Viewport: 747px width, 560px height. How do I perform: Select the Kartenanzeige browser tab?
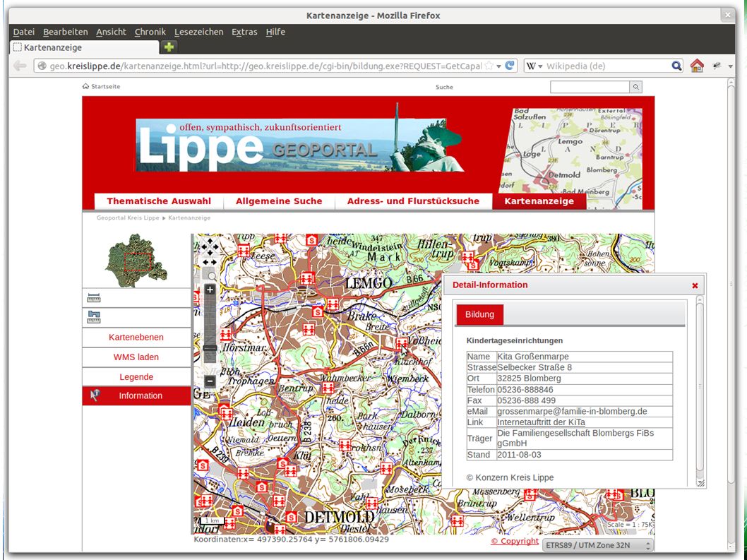click(x=84, y=47)
